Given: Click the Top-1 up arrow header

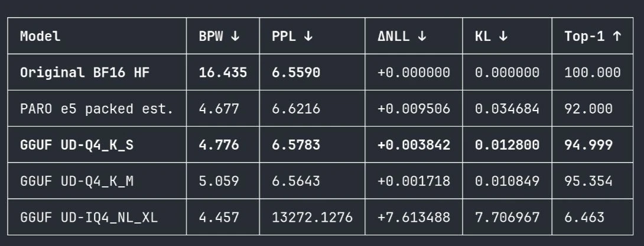Looking at the screenshot, I should pos(593,36).
